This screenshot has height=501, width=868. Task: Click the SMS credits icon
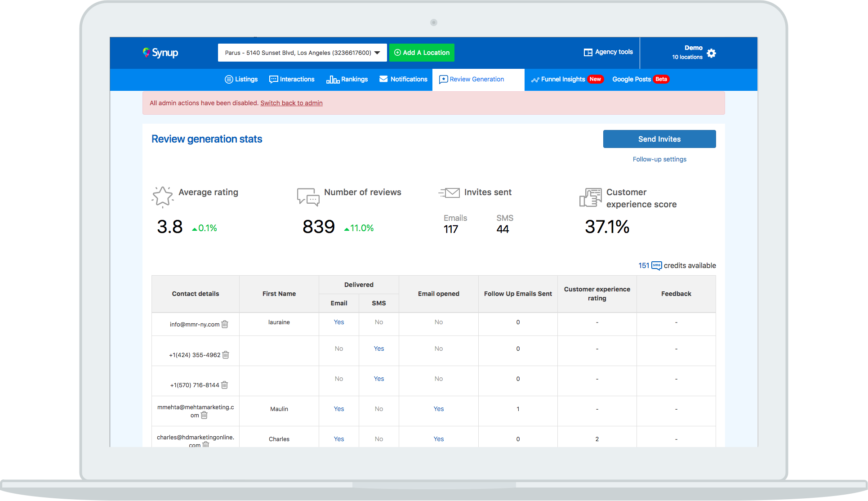click(656, 265)
